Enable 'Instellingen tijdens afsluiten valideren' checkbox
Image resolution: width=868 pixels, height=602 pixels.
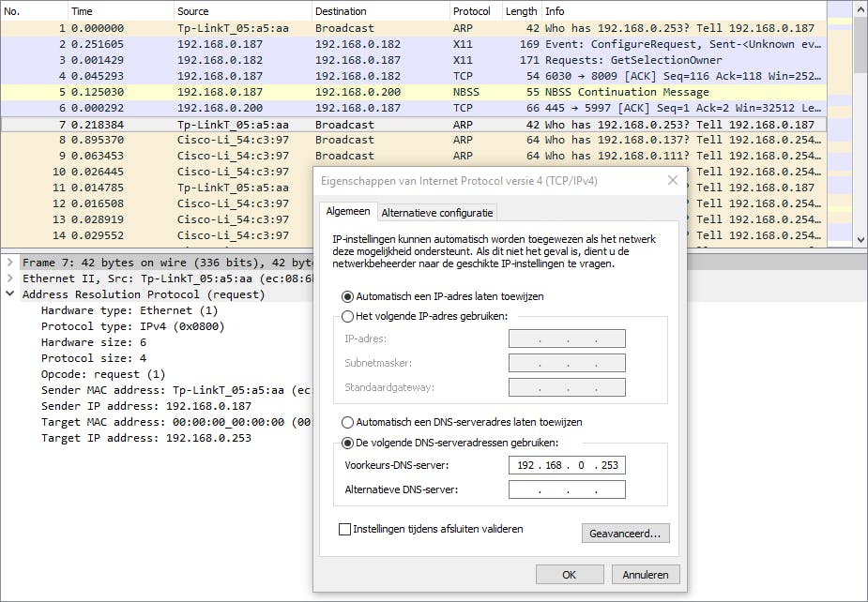click(344, 529)
